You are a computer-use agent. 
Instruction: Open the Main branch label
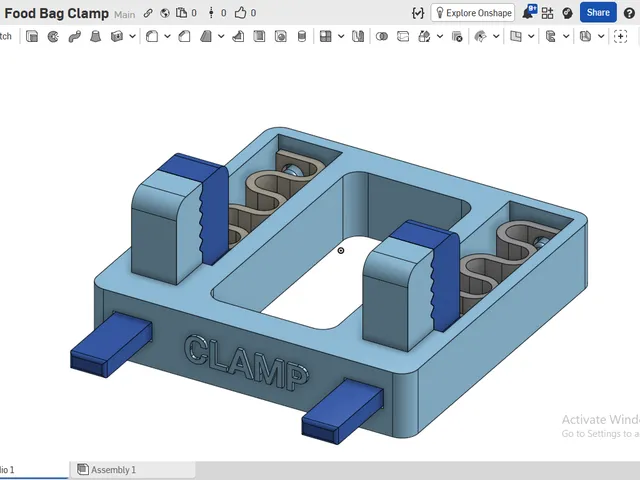pyautogui.click(x=124, y=14)
